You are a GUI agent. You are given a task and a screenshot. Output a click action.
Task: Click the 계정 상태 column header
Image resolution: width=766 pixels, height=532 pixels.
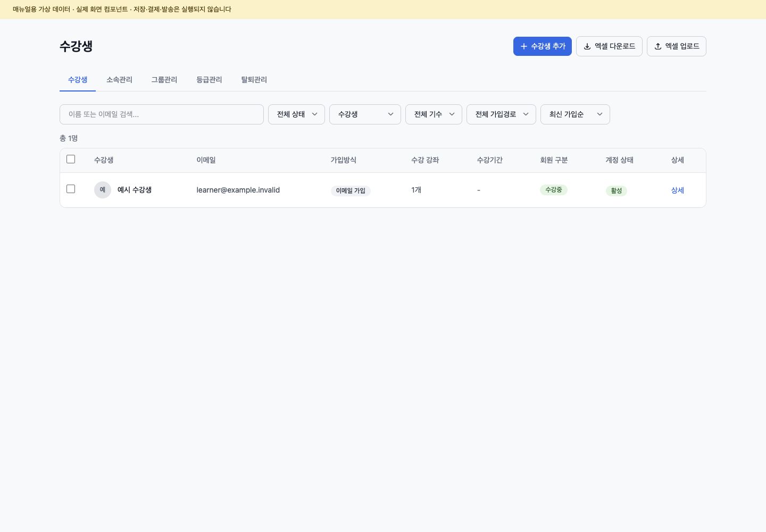tap(620, 160)
